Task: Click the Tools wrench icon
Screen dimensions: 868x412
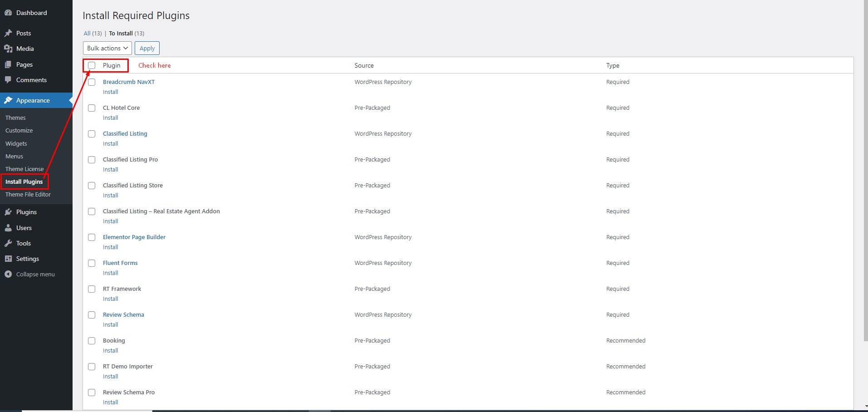Action: (8, 243)
